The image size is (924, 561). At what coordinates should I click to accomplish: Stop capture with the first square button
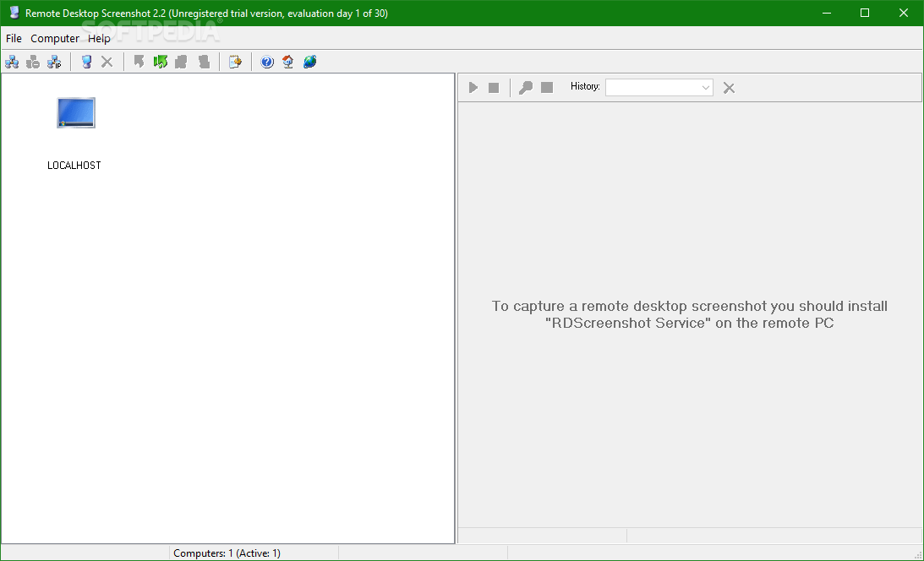[x=494, y=88]
